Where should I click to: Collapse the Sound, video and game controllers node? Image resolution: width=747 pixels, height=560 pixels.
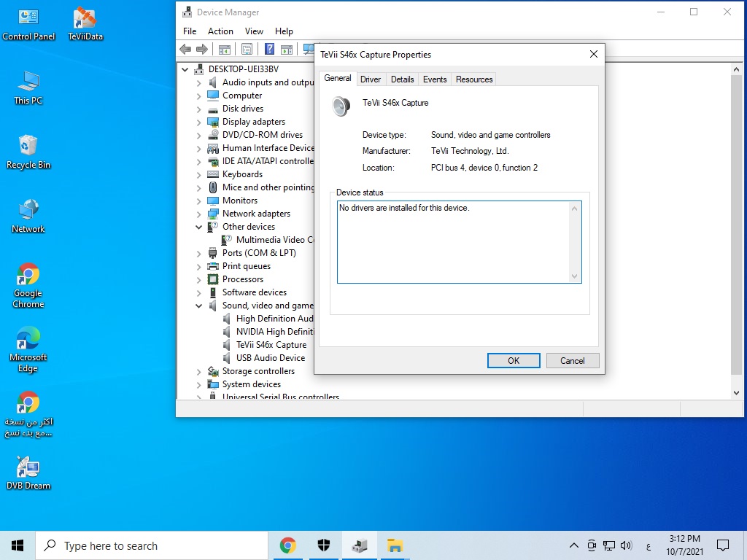coord(198,306)
